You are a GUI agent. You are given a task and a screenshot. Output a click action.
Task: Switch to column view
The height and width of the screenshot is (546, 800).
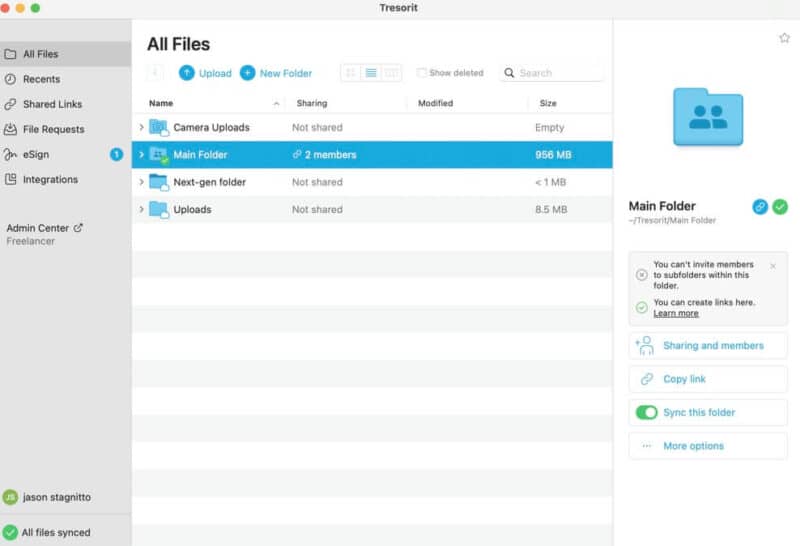[391, 73]
